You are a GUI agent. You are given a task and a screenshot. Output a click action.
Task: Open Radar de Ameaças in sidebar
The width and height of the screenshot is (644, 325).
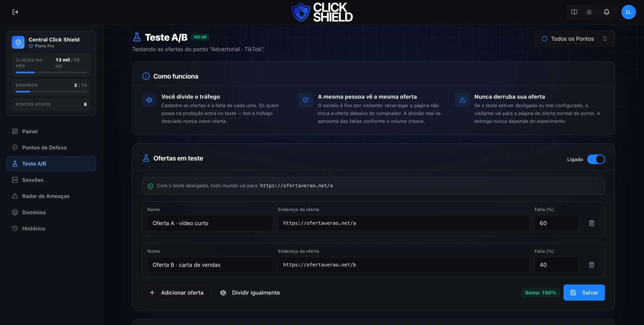[x=51, y=196]
